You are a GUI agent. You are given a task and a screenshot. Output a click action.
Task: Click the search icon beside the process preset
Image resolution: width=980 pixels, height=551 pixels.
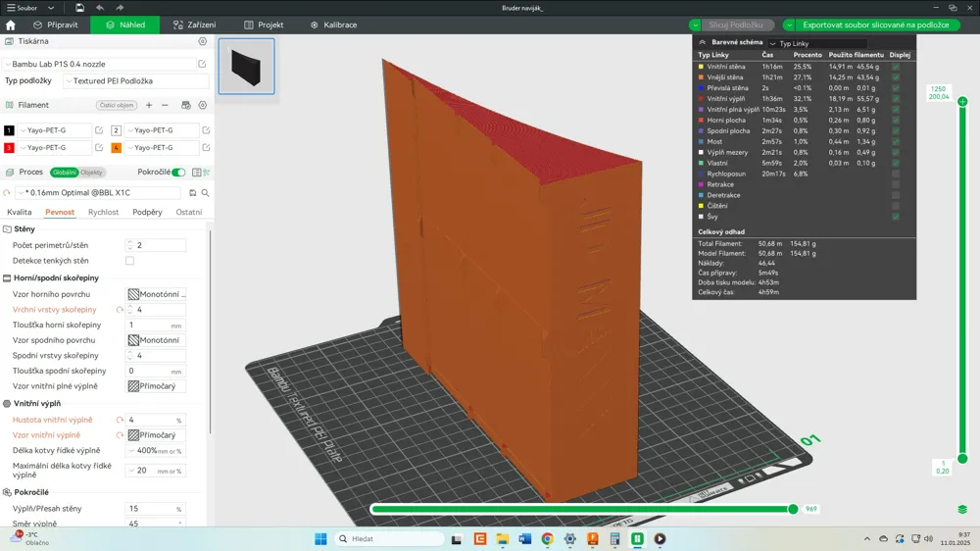coord(205,193)
